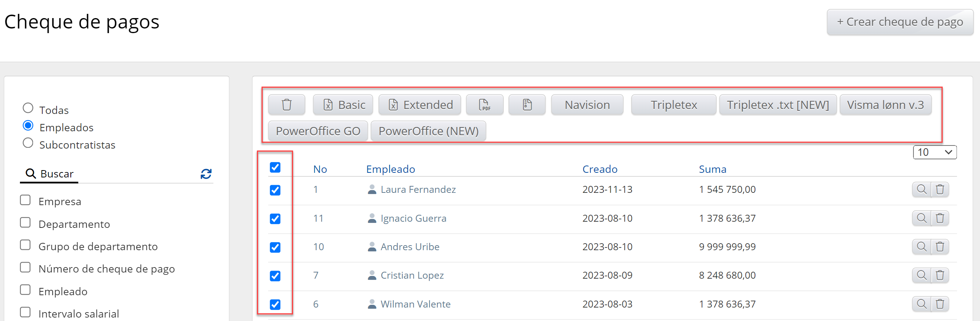
Task: Open magnifier for Andres Uribe's paycheck
Action: 922,247
